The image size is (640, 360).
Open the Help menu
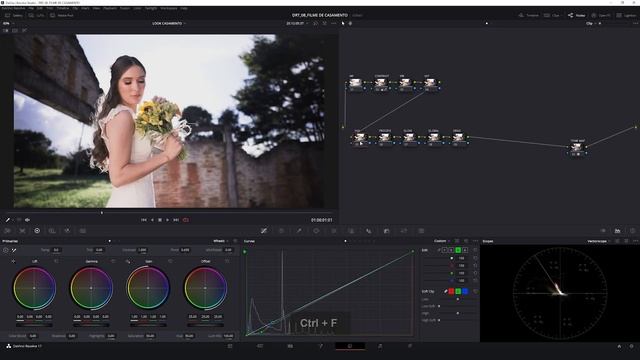point(184,8)
